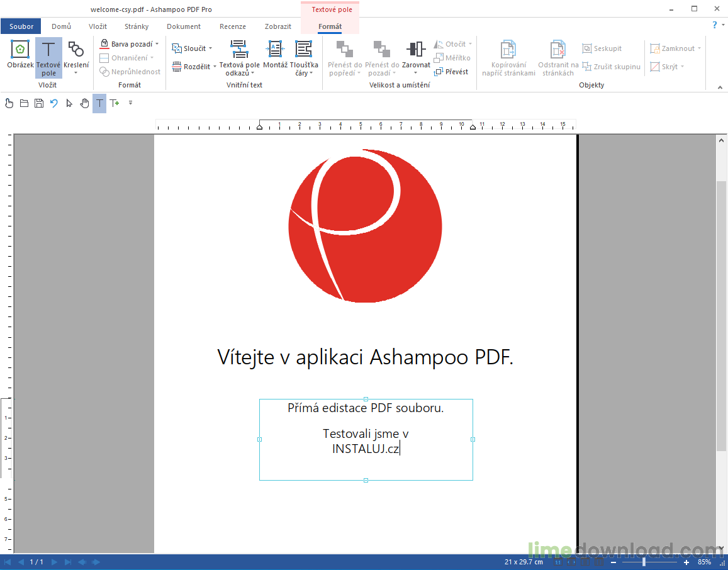Select the pointer selection tool
The image size is (728, 570).
(69, 103)
